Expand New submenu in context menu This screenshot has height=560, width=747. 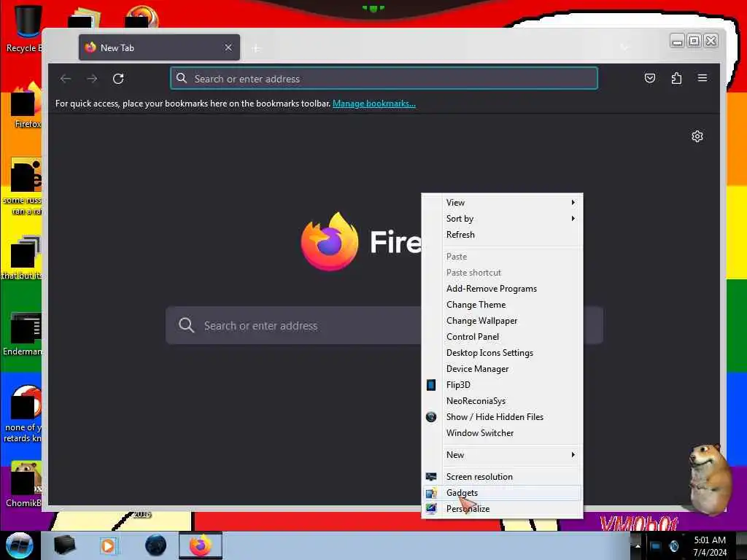click(x=502, y=455)
